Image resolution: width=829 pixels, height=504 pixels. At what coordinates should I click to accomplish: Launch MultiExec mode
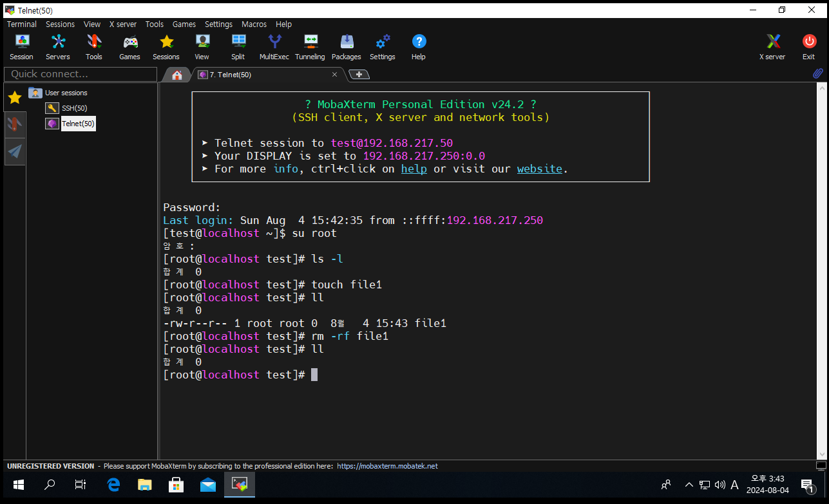point(274,47)
